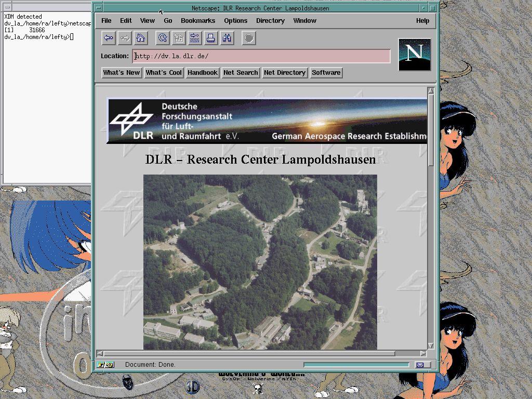Viewport: 532px width, 399px height.
Task: Click the Netscape title bar text
Action: [x=260, y=8]
